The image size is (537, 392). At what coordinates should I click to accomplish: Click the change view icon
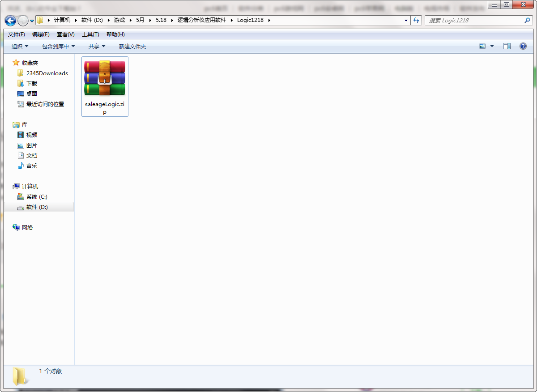482,46
